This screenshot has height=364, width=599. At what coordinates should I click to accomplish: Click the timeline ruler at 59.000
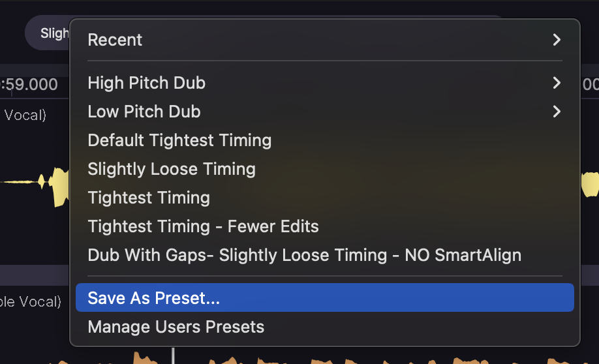[30, 84]
